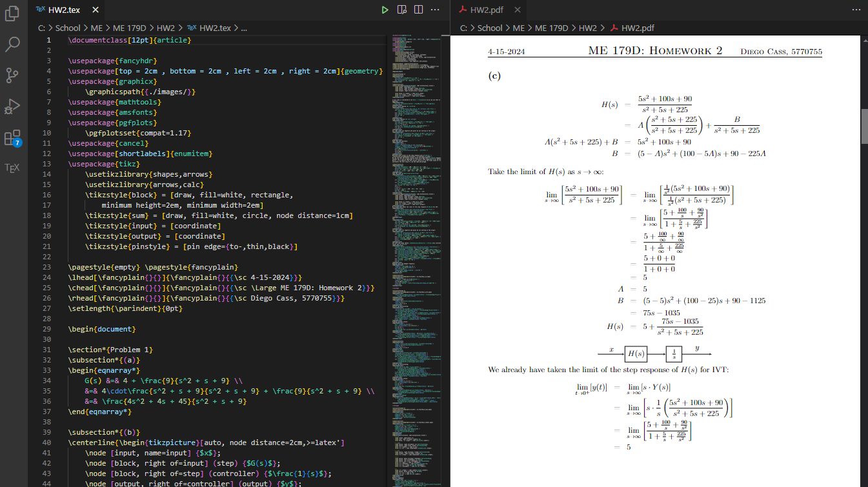This screenshot has width=868, height=487.
Task: Open ME 179D breadcrumb in HW2.tex editor
Action: [129, 28]
